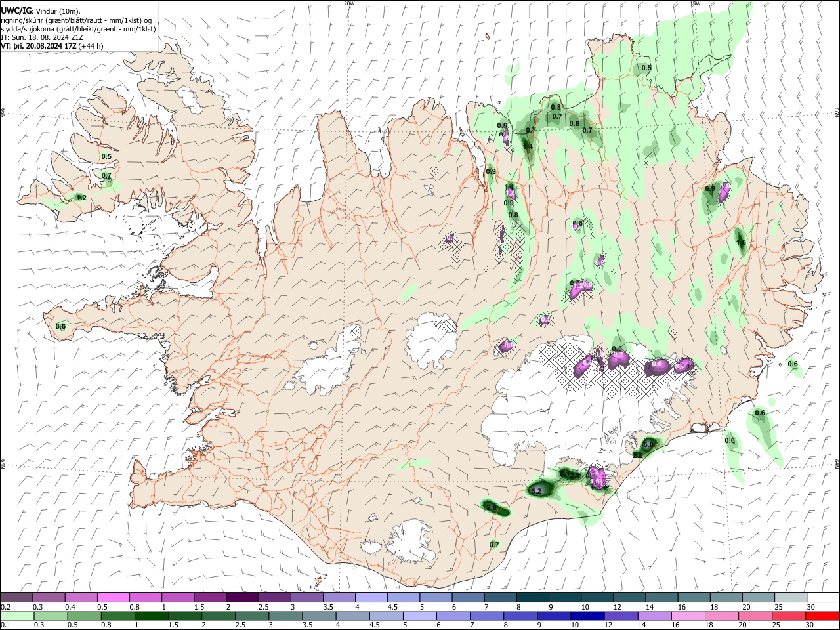Click the 'UWC/IG: Vindur (10m),' title line

pyautogui.click(x=41, y=10)
